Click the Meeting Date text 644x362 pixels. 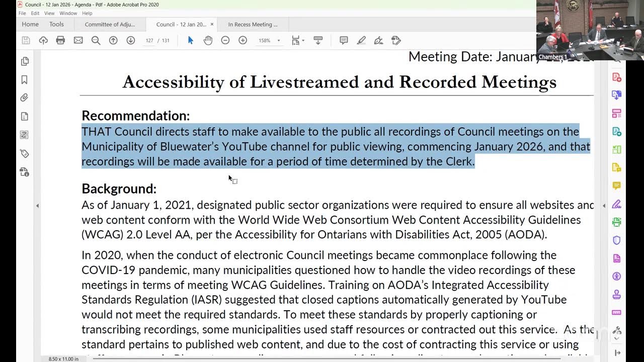(501, 56)
